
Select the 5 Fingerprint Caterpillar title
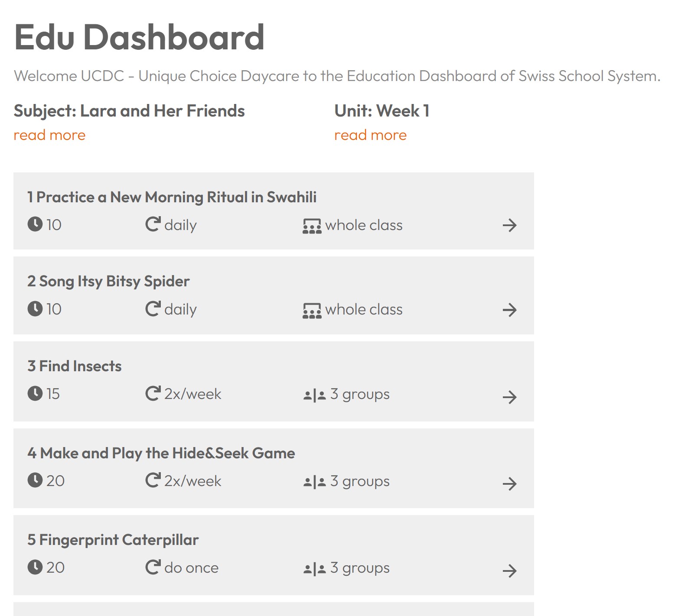(113, 540)
